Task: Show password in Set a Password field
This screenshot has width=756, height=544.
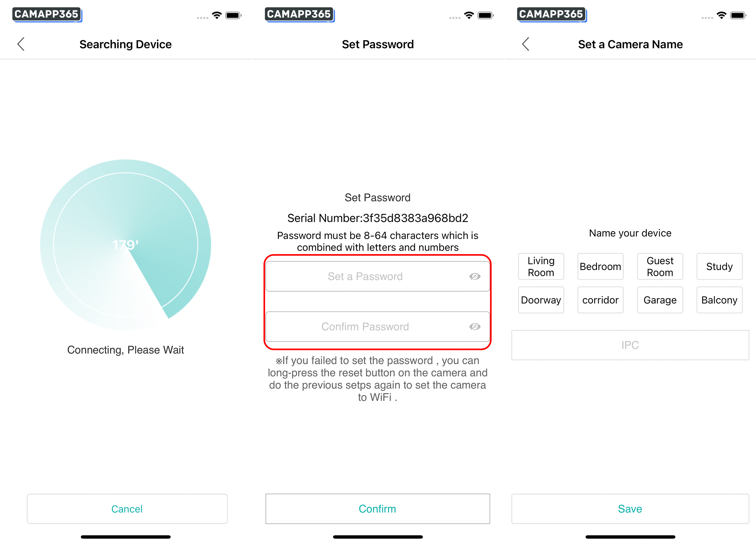Action: 475,276
